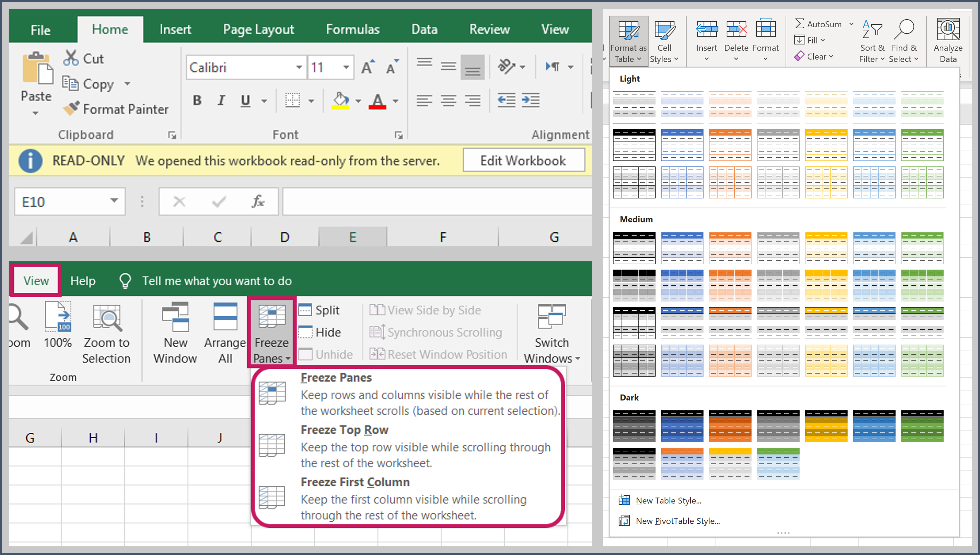Toggle italic formatting
Viewport: 980px width, 555px height.
click(x=221, y=100)
